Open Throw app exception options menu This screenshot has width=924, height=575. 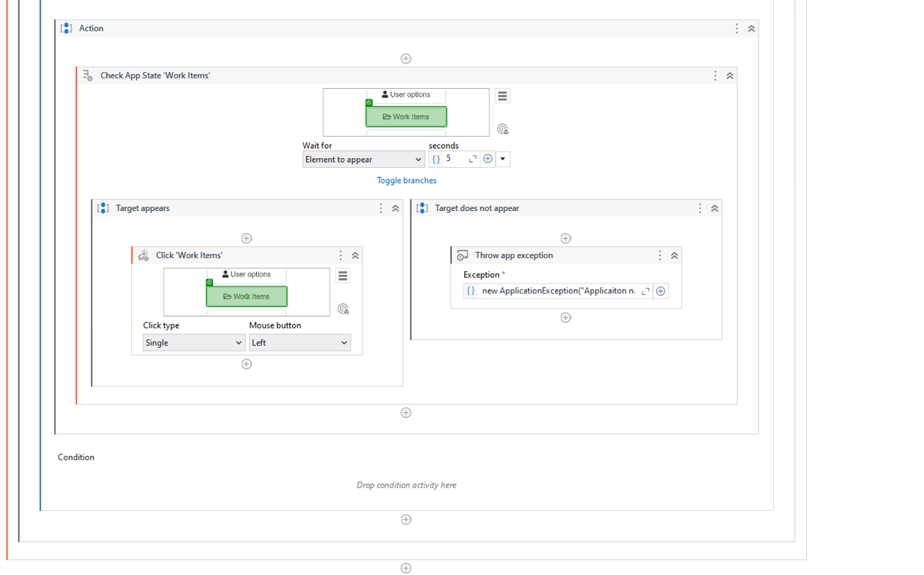coord(659,255)
